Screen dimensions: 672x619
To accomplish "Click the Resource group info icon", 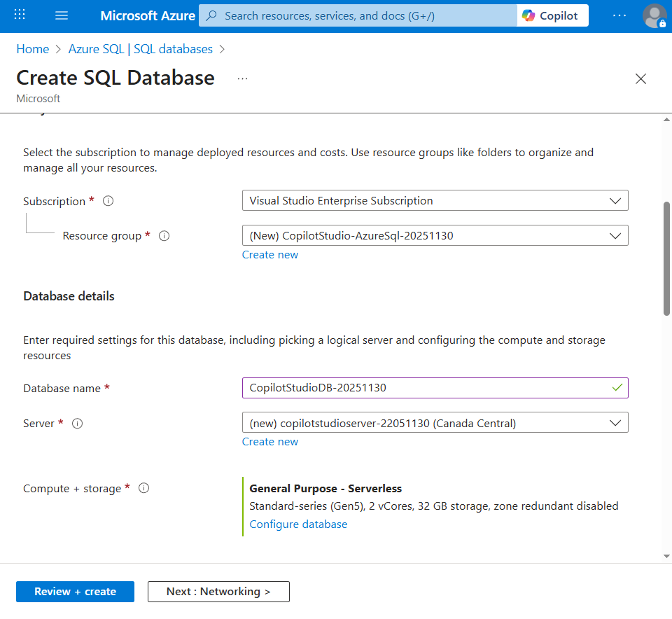I will [164, 236].
